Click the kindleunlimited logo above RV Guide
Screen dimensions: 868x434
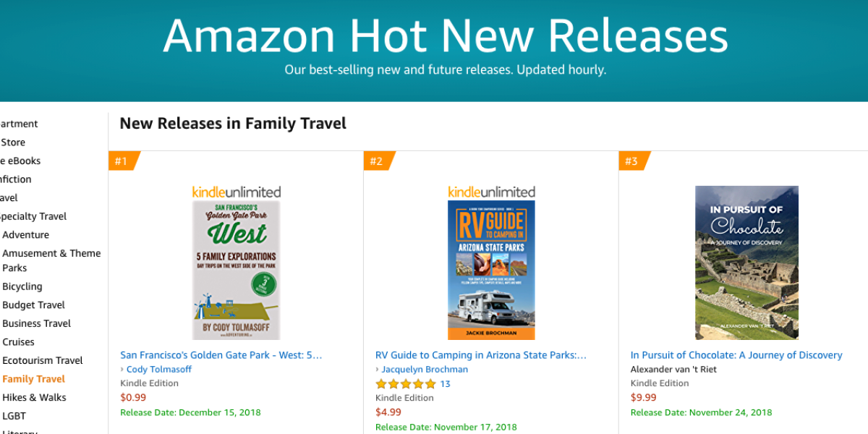click(491, 192)
